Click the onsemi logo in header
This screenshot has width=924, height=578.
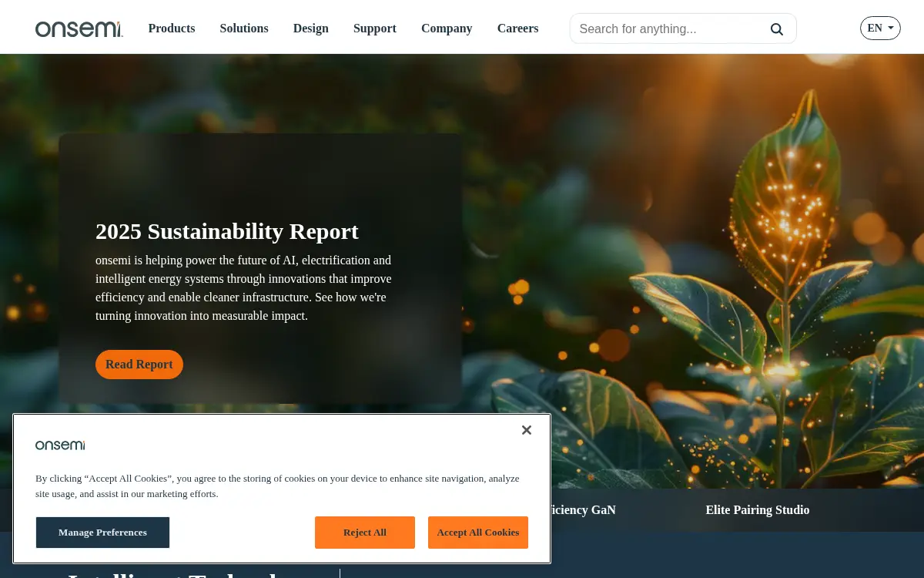79,29
